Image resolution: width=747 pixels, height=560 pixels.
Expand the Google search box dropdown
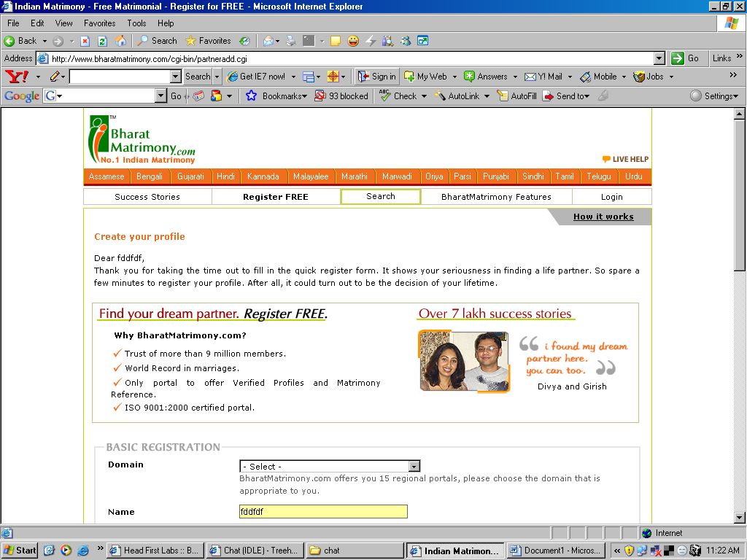(x=161, y=96)
